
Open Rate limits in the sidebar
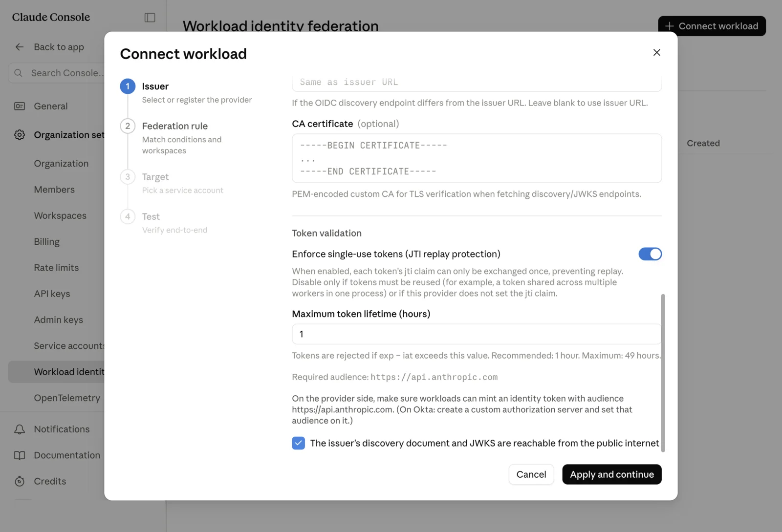pos(56,268)
